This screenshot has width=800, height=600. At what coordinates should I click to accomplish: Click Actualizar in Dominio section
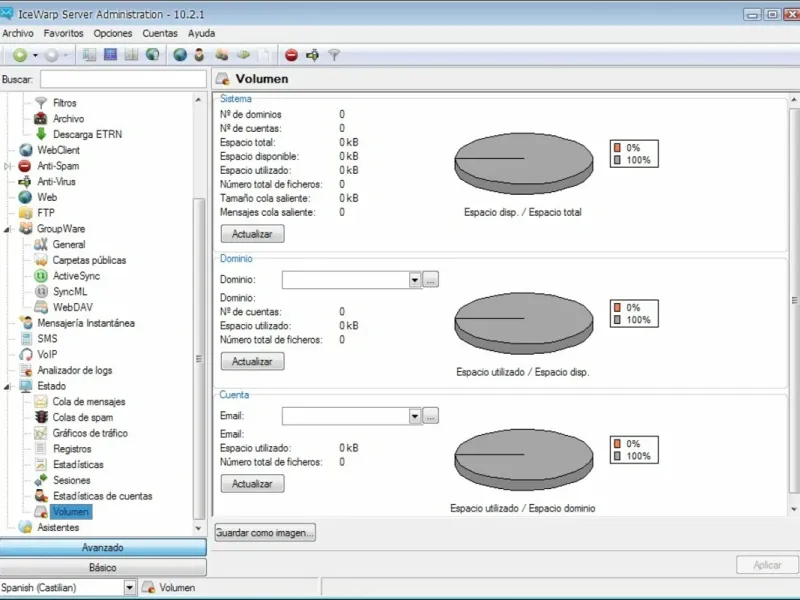253,362
